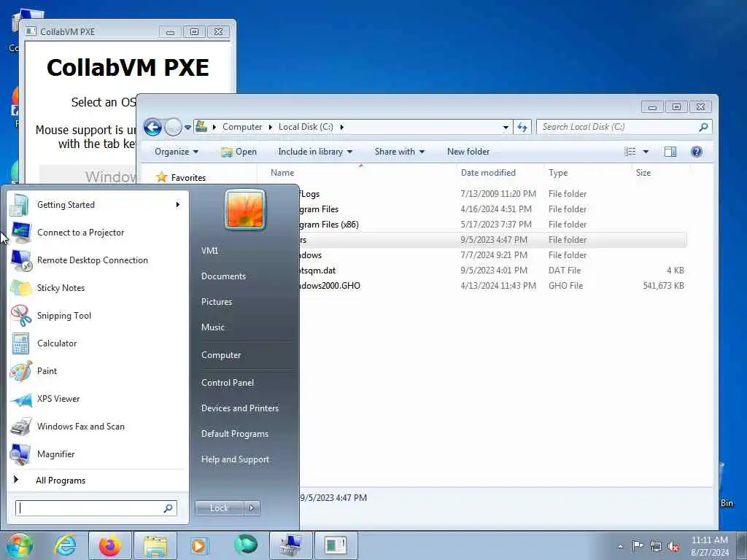747x560 pixels.
Task: Open recent pages dropdown near back button
Action: coord(187,127)
